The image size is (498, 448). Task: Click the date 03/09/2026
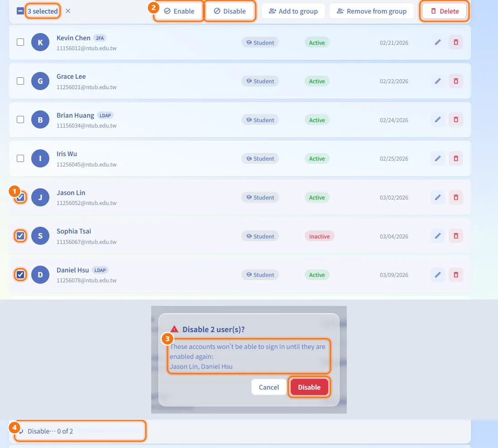(x=394, y=275)
